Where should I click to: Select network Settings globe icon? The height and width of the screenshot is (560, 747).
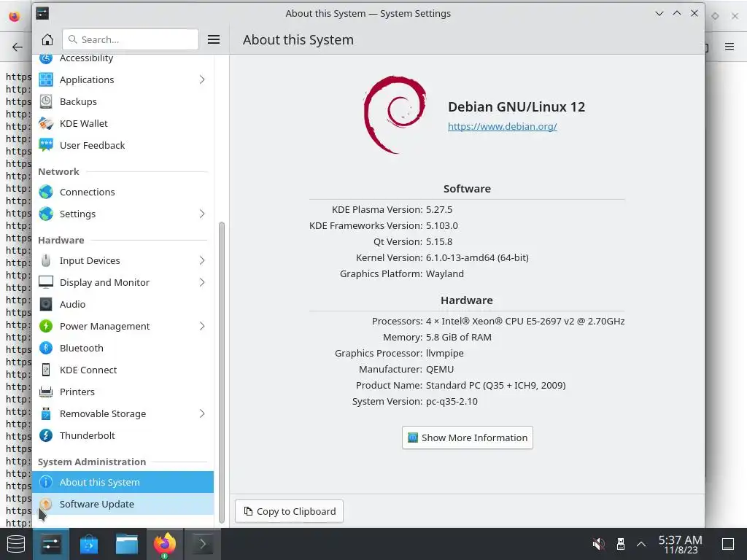pos(46,214)
